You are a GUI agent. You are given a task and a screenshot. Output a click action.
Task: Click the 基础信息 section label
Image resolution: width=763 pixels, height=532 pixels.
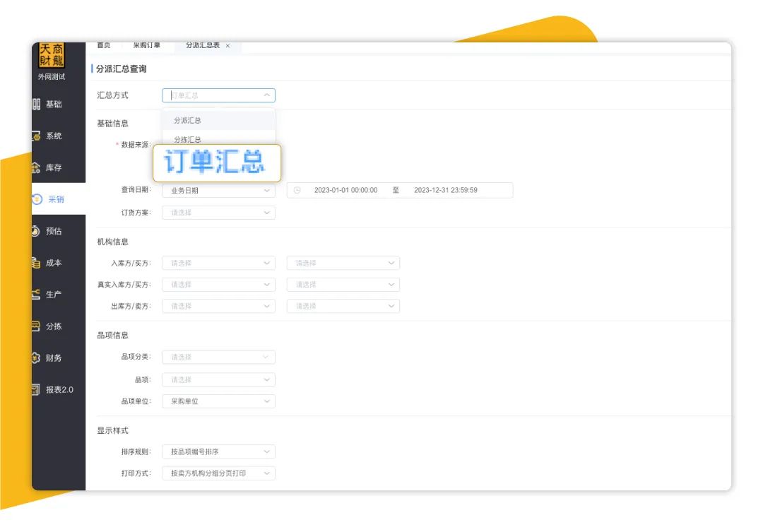pos(113,124)
